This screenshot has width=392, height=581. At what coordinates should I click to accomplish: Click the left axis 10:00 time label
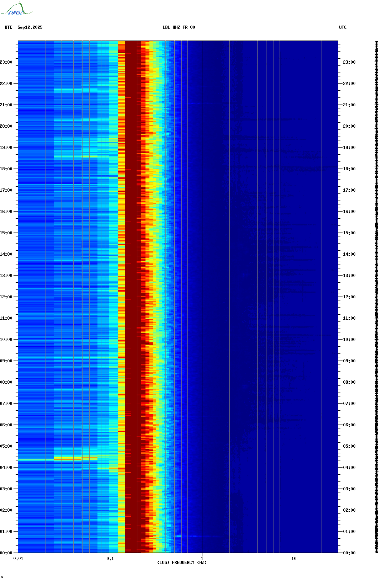pos(6,340)
